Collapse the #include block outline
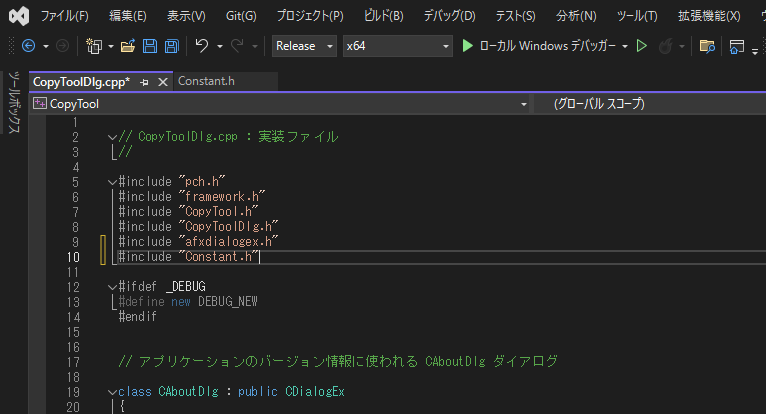This screenshot has height=414, width=766. pos(111,182)
